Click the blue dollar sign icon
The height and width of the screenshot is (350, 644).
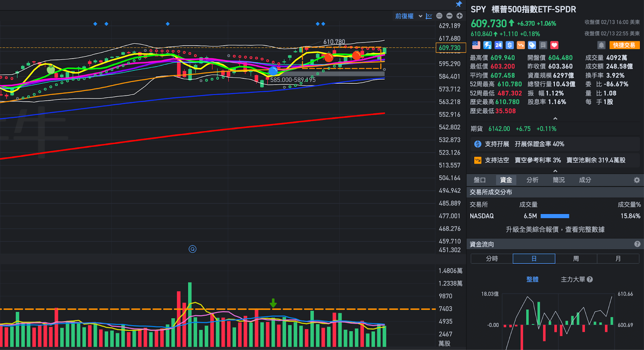point(510,45)
